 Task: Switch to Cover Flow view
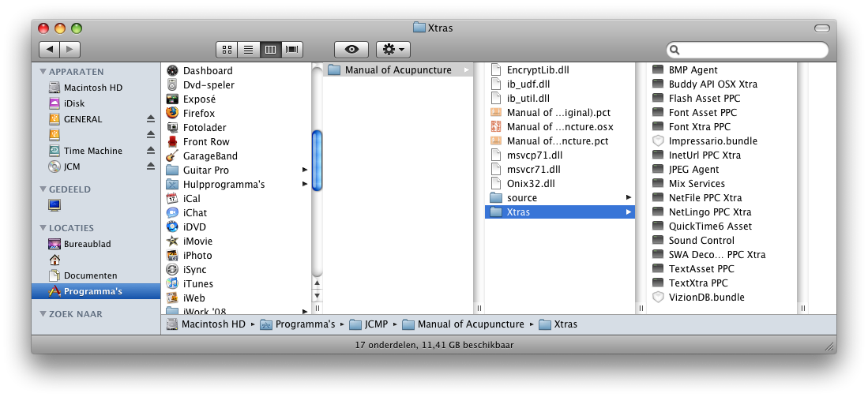pyautogui.click(x=291, y=49)
